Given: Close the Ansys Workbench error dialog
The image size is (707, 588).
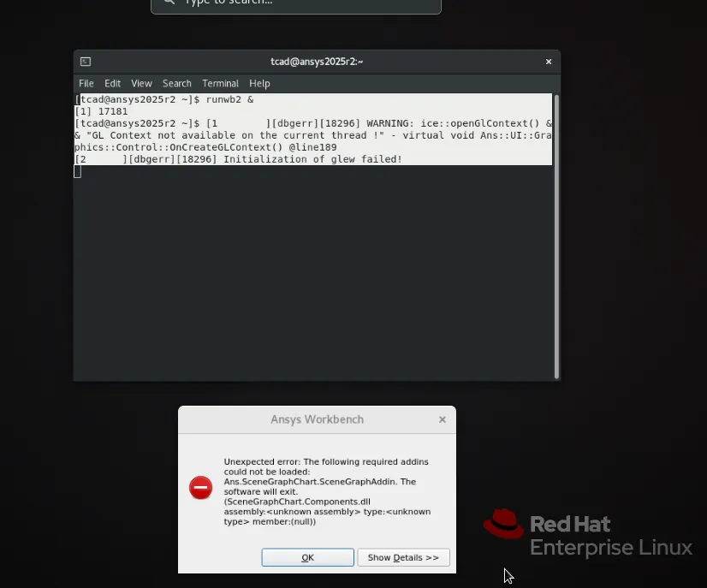Looking at the screenshot, I should [x=443, y=419].
